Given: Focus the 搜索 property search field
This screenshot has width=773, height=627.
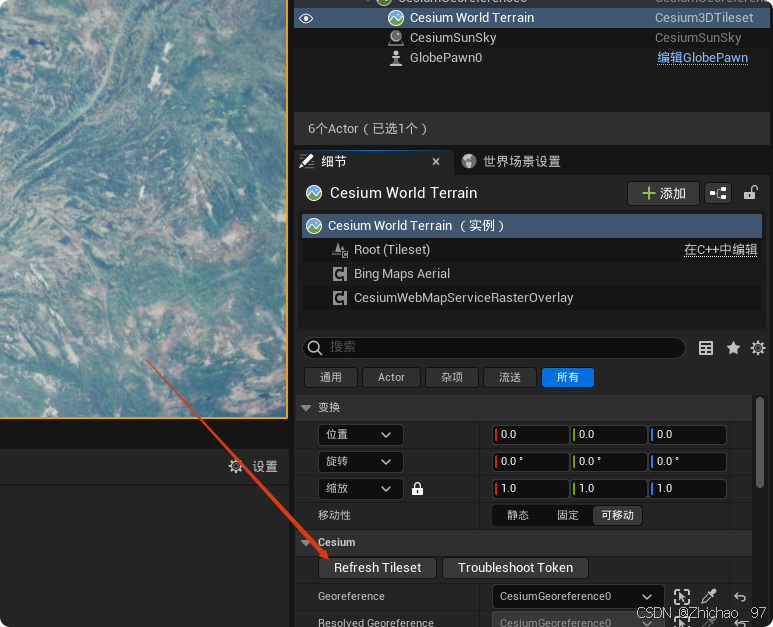Looking at the screenshot, I should [493, 348].
